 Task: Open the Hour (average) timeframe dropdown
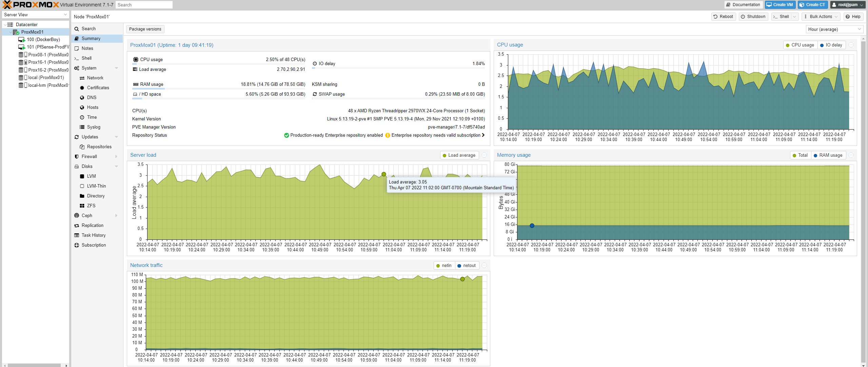click(834, 30)
